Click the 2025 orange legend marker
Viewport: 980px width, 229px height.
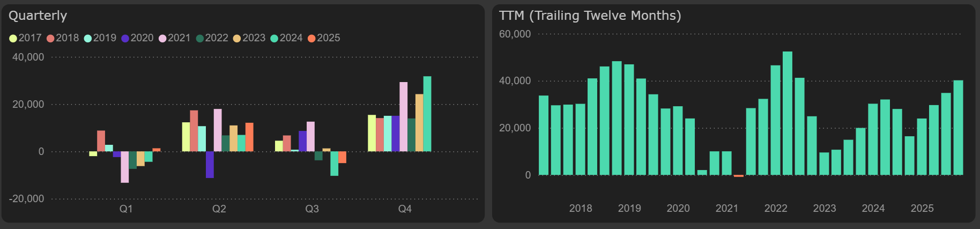[x=311, y=38]
